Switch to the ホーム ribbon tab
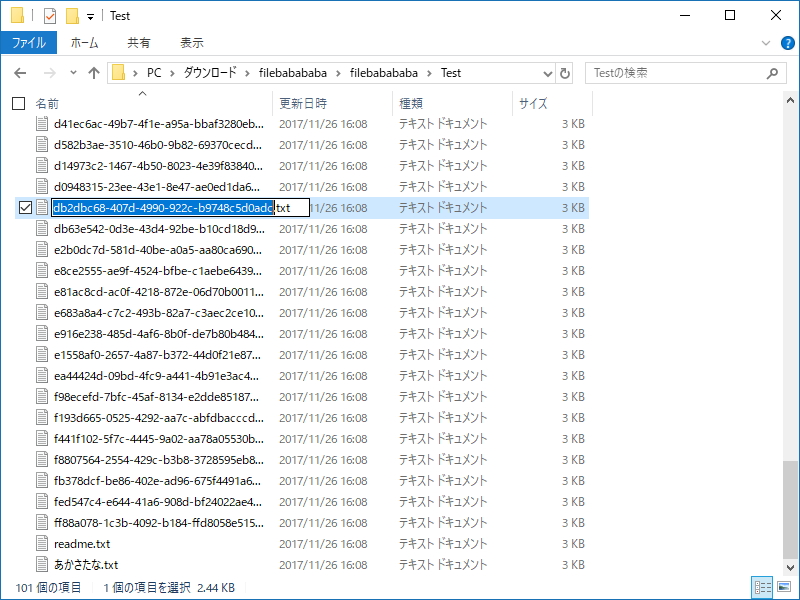The width and height of the screenshot is (800, 600). click(x=85, y=43)
